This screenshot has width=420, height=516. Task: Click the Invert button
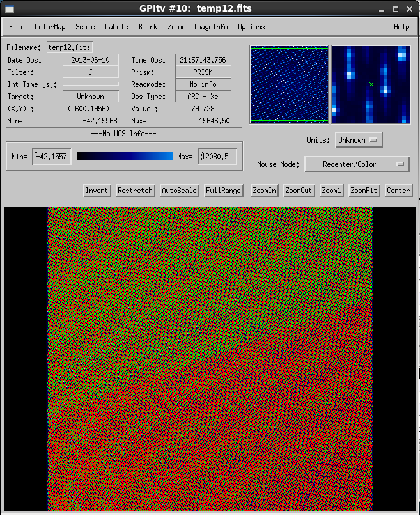click(97, 191)
